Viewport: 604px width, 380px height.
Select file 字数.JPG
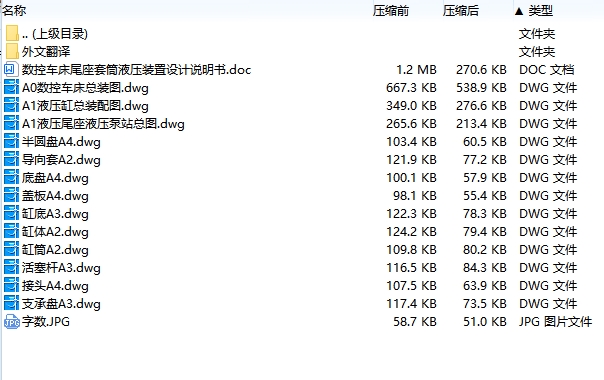[46, 321]
